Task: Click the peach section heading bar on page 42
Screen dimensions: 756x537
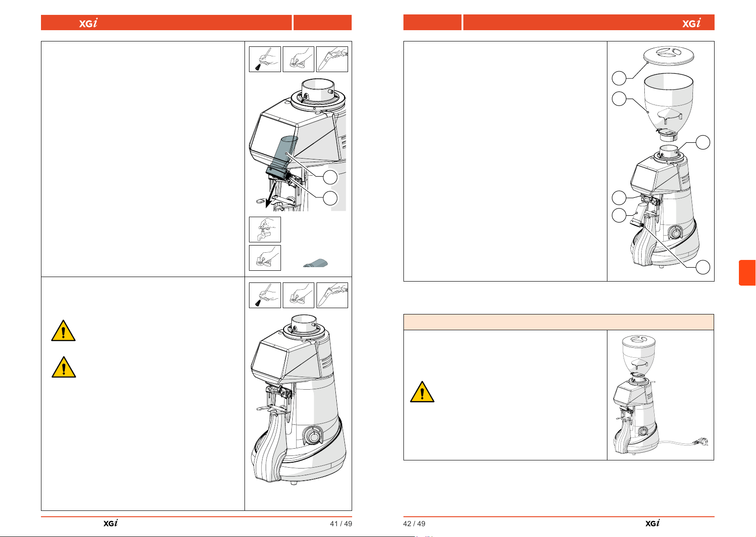Action: [x=558, y=322]
